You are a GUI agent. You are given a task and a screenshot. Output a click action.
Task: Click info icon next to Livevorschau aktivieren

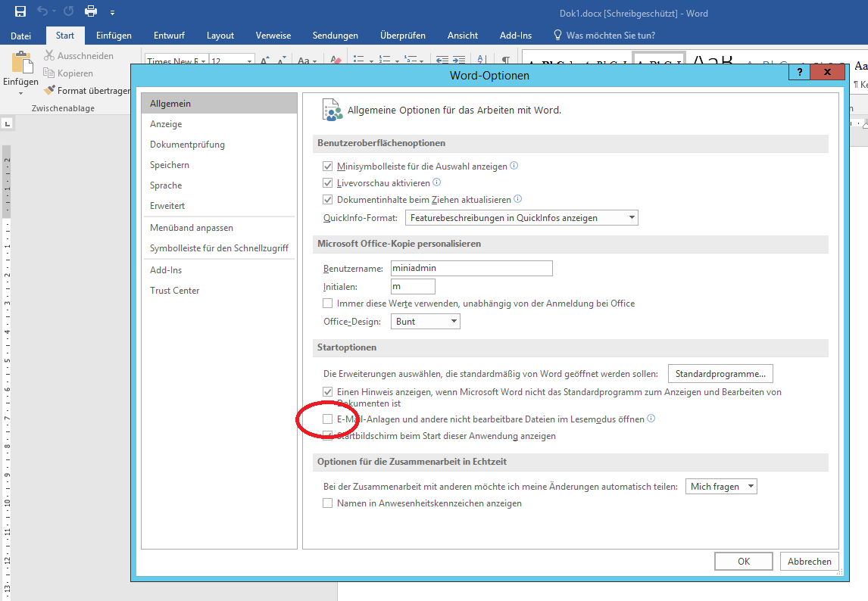(436, 182)
